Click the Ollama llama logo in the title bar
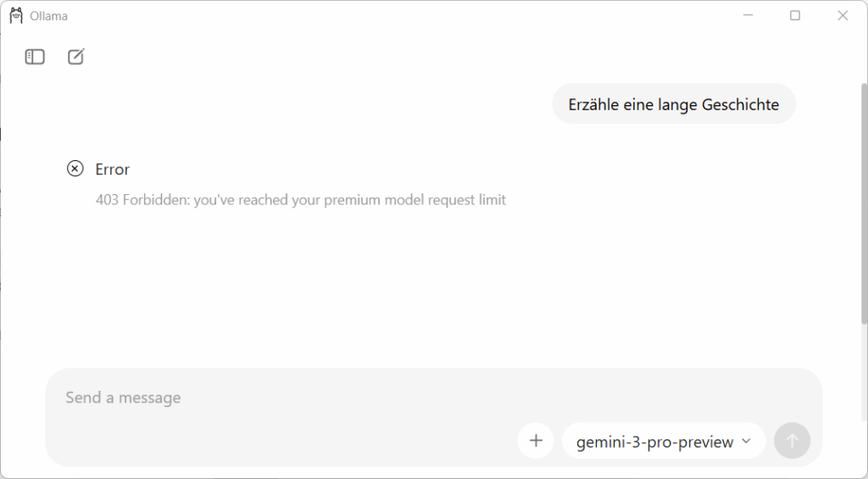The height and width of the screenshot is (479, 868). [16, 15]
